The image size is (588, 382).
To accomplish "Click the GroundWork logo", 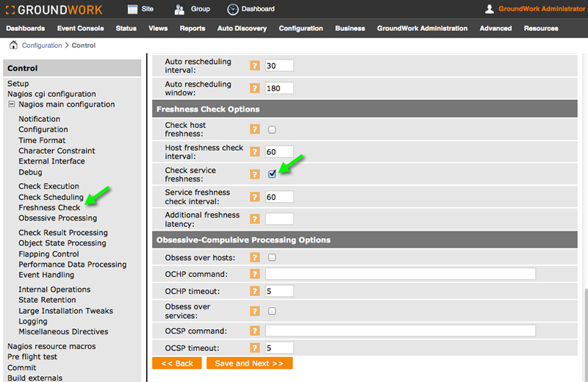I will 54,10.
